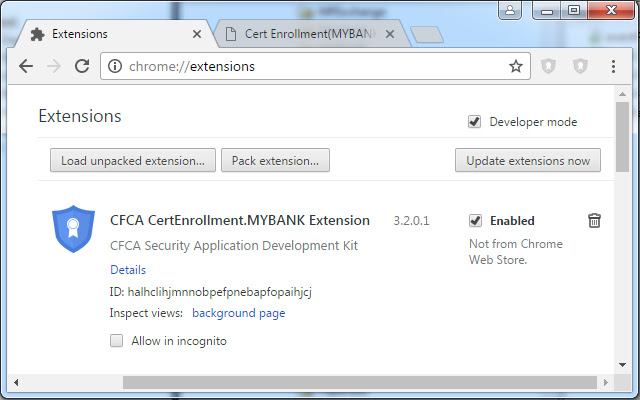
Task: Click the horizontal scrollbar left arrow
Action: point(16,382)
